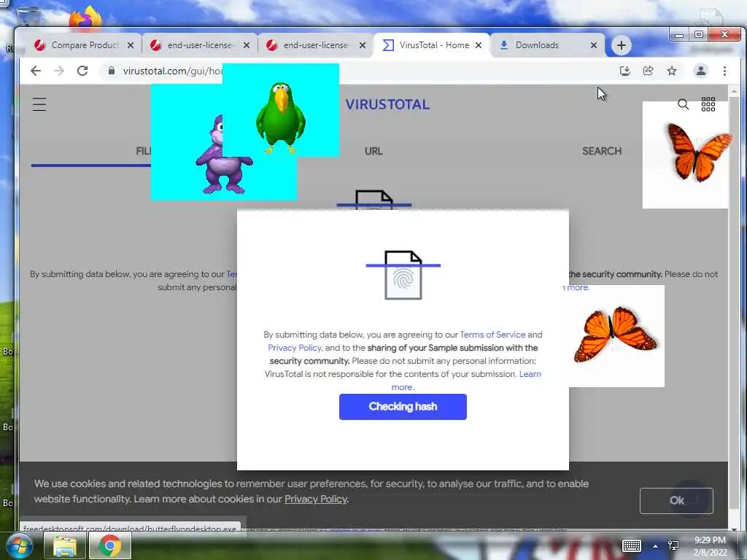Close the Downloads tab
747x560 pixels.
(594, 45)
